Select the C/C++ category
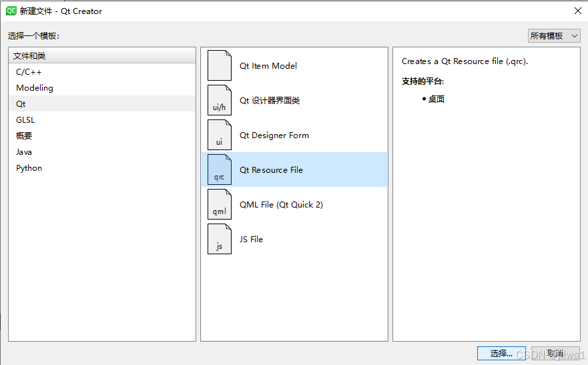Viewport: 588px width, 365px height. click(102, 72)
